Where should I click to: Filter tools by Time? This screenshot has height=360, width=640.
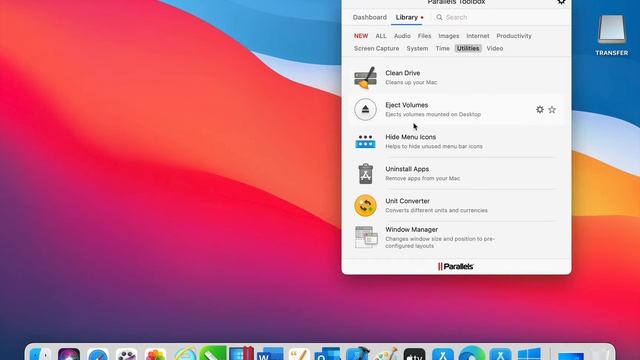(x=442, y=48)
